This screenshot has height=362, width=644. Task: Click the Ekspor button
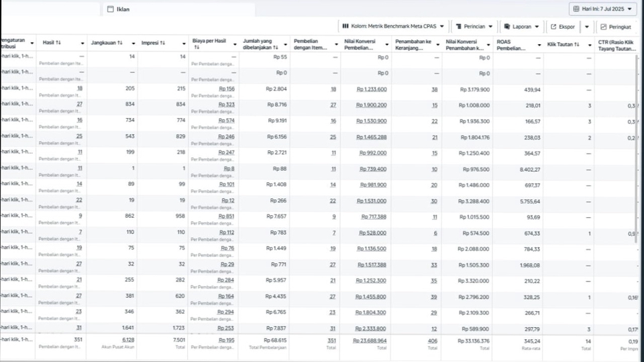click(x=562, y=27)
